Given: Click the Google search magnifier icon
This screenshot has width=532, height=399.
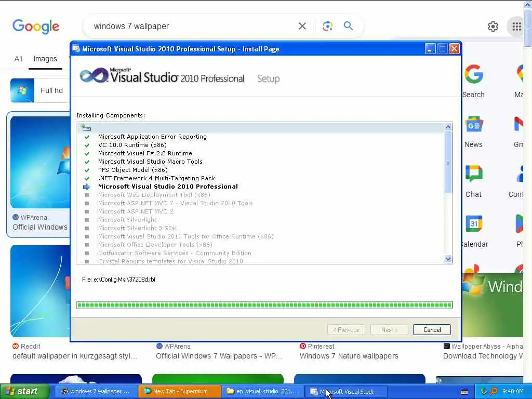Looking at the screenshot, I should (x=348, y=26).
